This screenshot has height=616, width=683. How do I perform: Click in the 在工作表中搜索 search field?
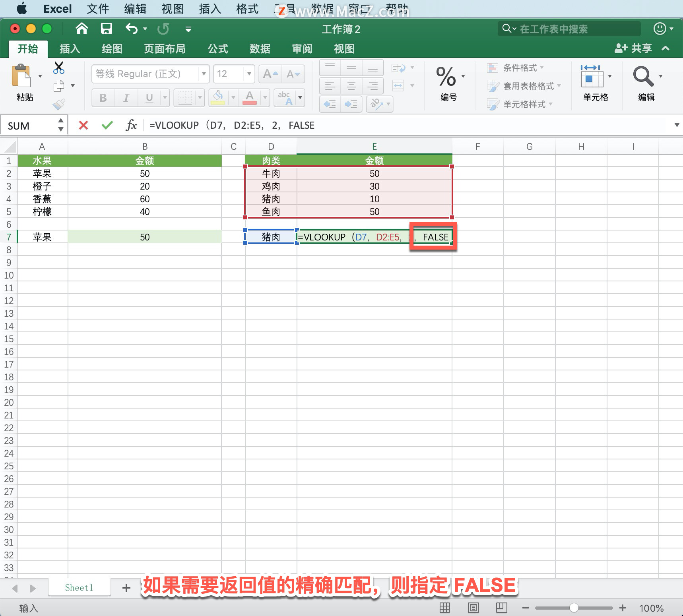[569, 29]
